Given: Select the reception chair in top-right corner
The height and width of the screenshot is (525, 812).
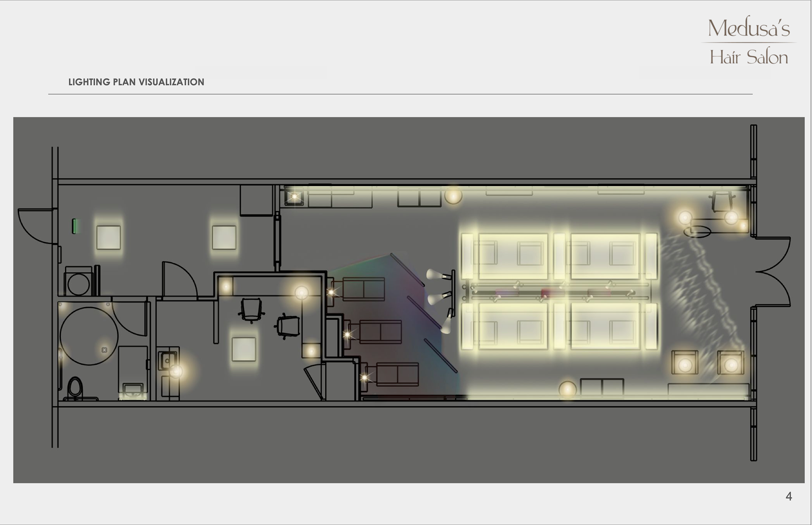Looking at the screenshot, I should pos(723,201).
